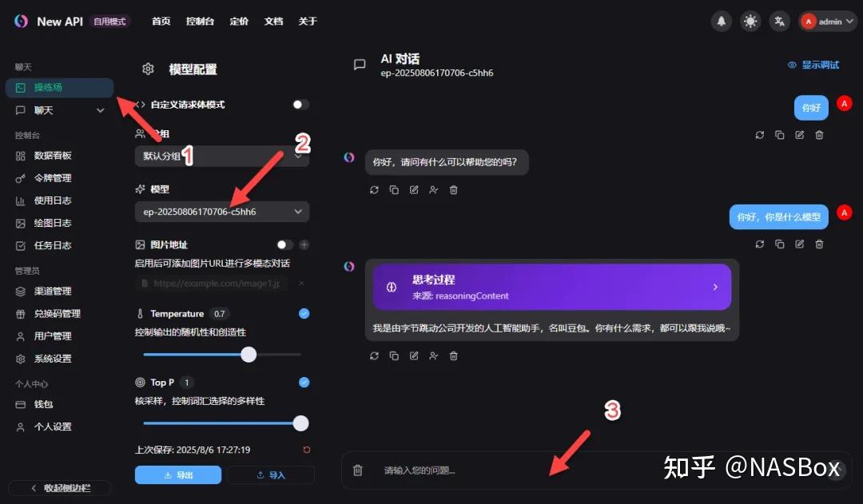Toggle the 图片地址 switch
This screenshot has width=863, height=504.
coord(284,245)
